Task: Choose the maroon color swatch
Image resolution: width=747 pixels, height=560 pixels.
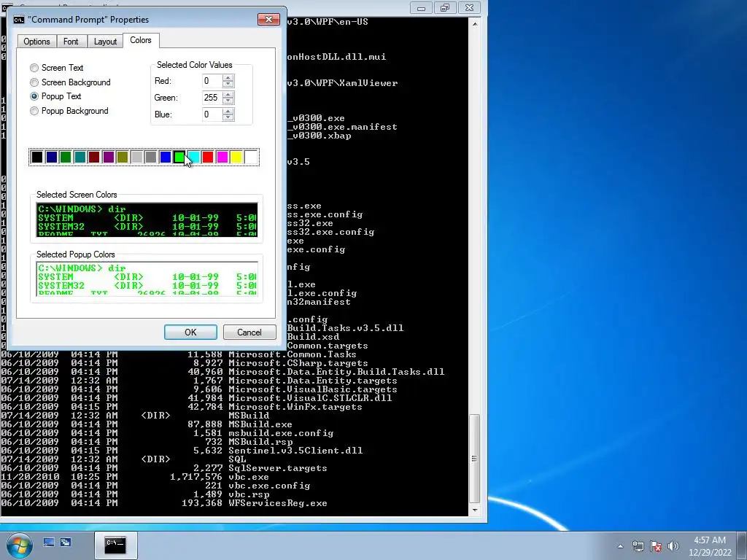Action: tap(94, 157)
